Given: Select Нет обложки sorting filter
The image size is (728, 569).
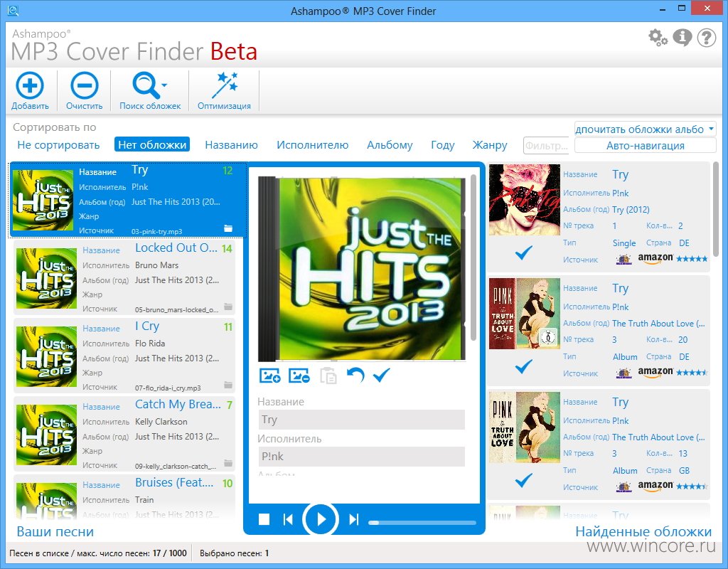Looking at the screenshot, I should (x=152, y=145).
